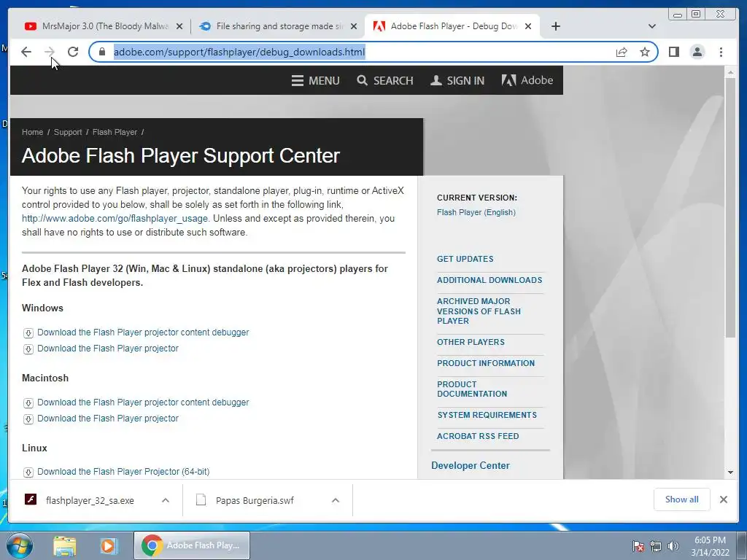Download Macintosh Flash Player projector
This screenshot has width=747, height=560.
tap(108, 418)
